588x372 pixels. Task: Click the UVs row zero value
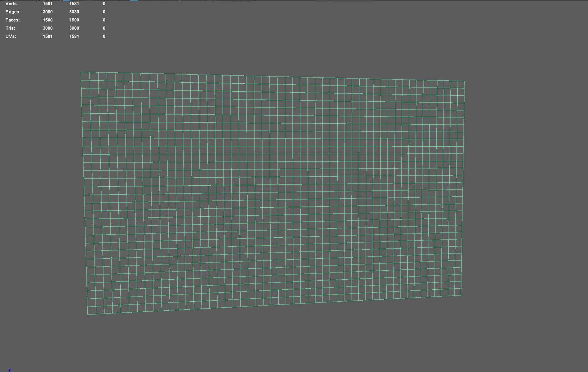click(x=104, y=36)
